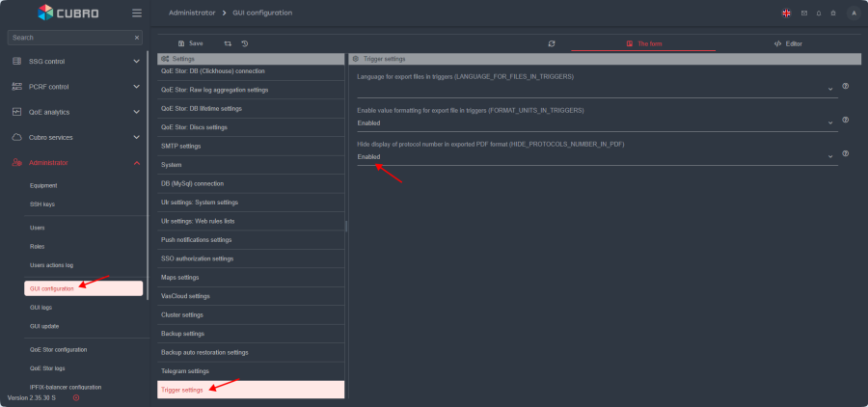Click into the sidebar Search field
Screen dimensions: 868x407
68,38
